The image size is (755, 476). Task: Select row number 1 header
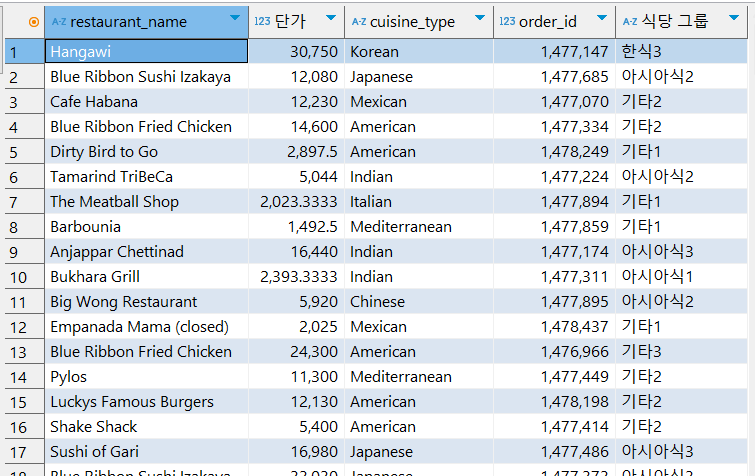(x=24, y=51)
